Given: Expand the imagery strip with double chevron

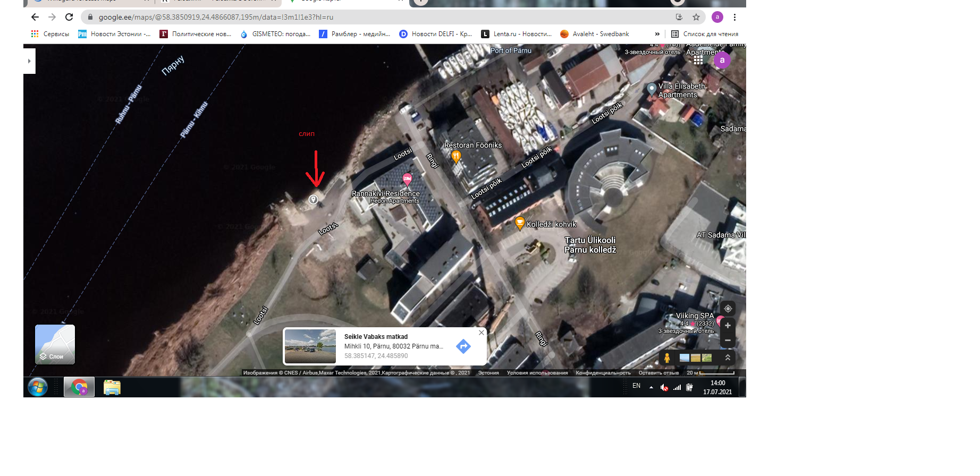Looking at the screenshot, I should coord(728,358).
